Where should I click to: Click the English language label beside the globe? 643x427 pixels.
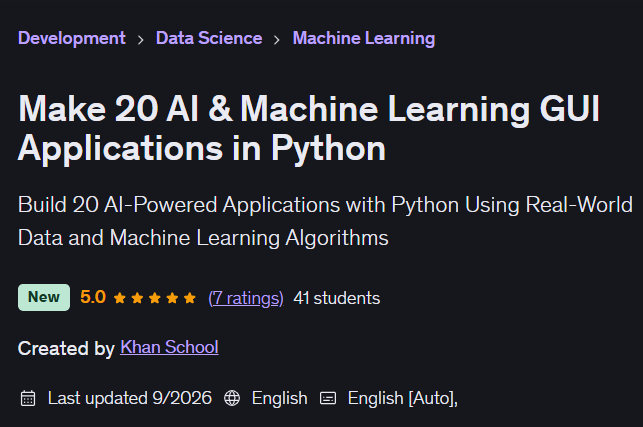click(x=280, y=399)
